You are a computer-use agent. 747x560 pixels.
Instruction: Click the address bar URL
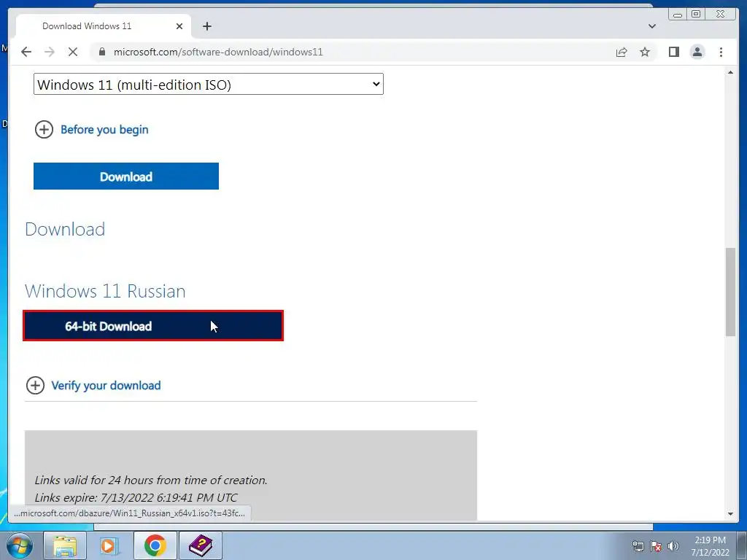[x=218, y=52]
